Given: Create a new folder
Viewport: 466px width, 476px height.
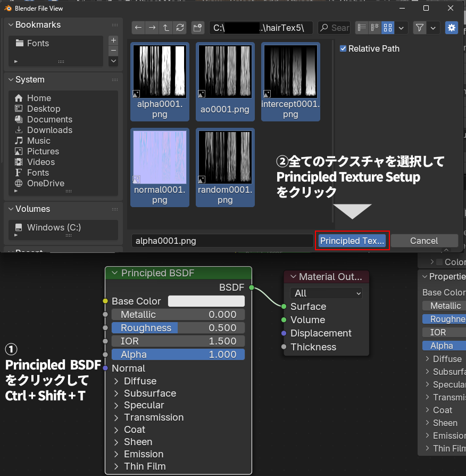Looking at the screenshot, I should click(x=197, y=28).
